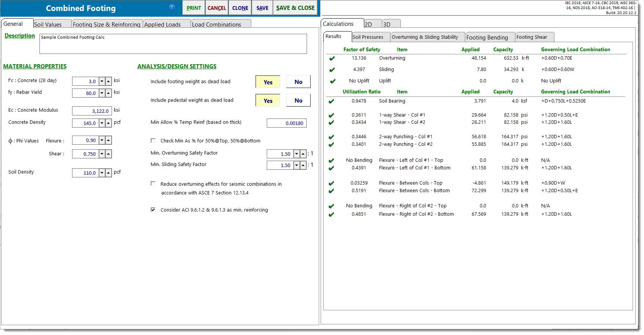The height and width of the screenshot is (335, 644).
Task: Click the up arrow for Soil Density
Action: coord(109,173)
